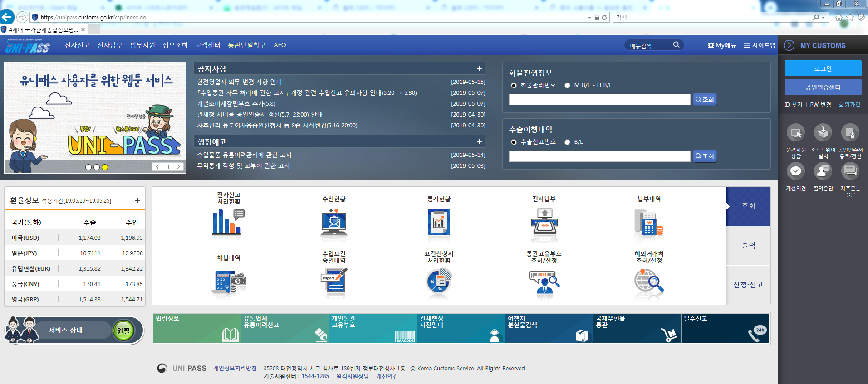Open 개인통관 고유부호 banner tile
Image resolution: width=868 pixels, height=384 pixels.
pyautogui.click(x=373, y=328)
